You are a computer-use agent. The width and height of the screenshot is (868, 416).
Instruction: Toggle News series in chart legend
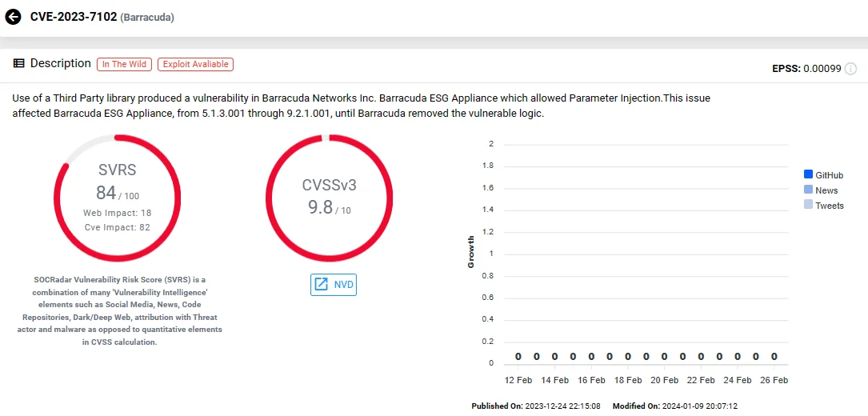pos(808,190)
